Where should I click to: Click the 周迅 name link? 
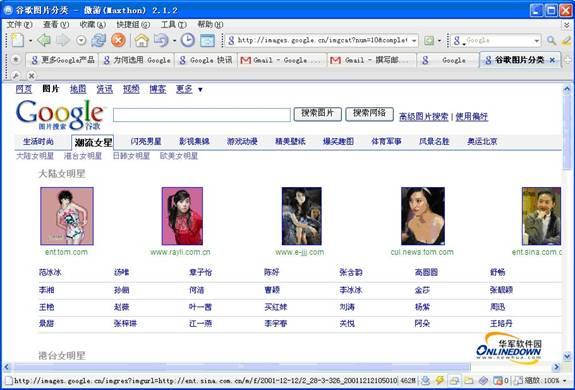click(498, 307)
